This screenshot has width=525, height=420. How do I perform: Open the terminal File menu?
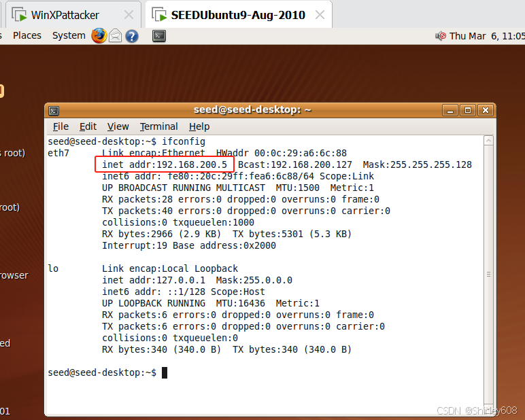61,126
